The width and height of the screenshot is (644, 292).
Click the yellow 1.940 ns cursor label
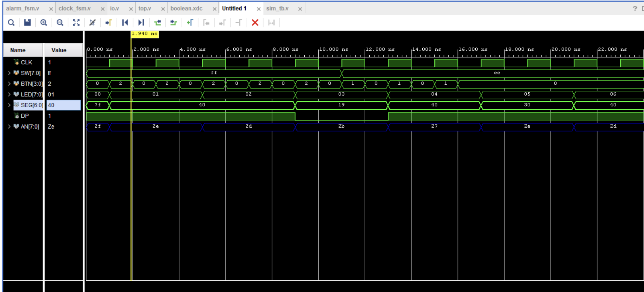tap(145, 34)
